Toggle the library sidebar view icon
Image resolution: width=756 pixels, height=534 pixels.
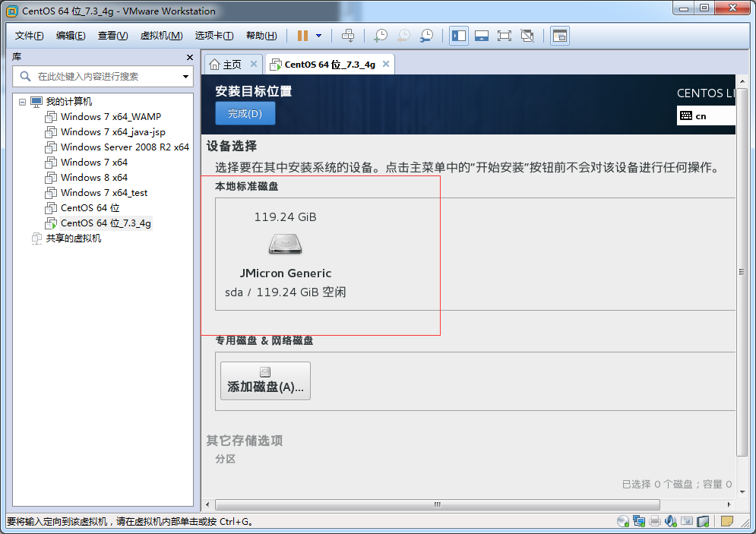pyautogui.click(x=458, y=36)
